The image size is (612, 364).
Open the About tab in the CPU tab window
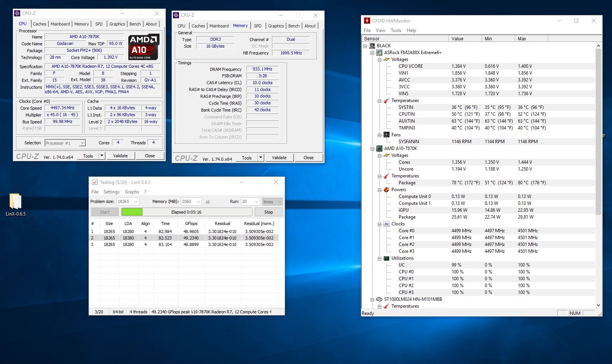151,24
